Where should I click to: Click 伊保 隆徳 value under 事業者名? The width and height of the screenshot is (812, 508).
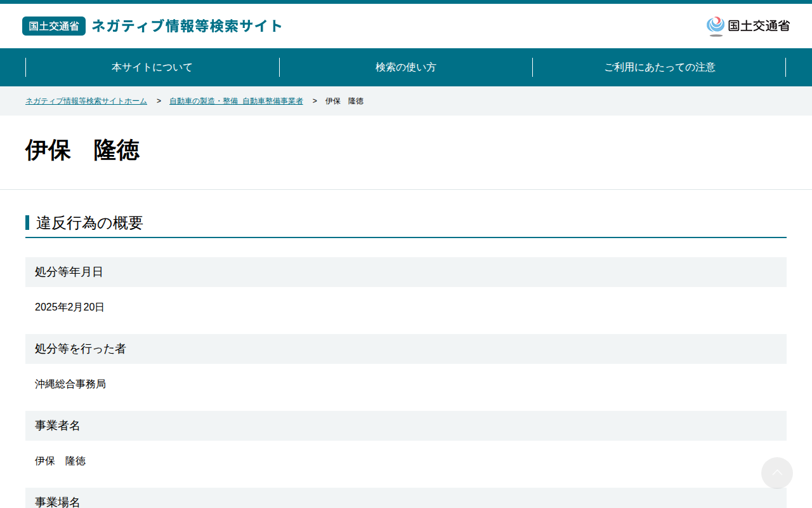[x=60, y=461]
